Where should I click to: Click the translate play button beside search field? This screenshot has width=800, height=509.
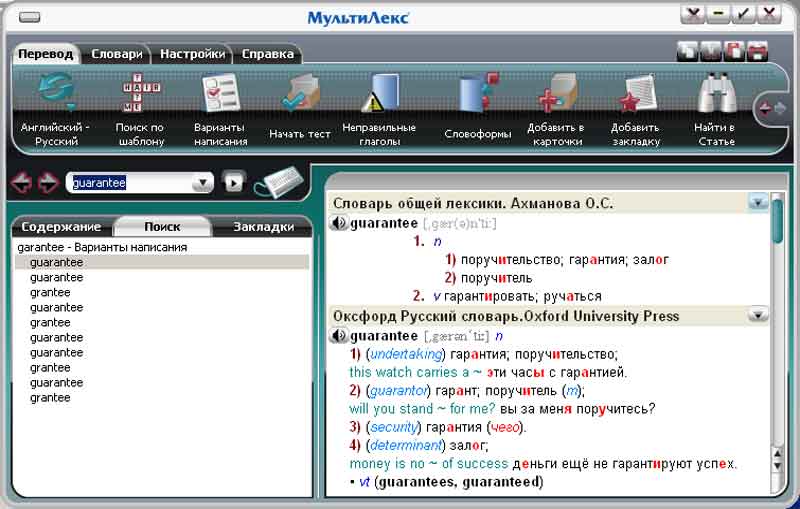click(234, 183)
